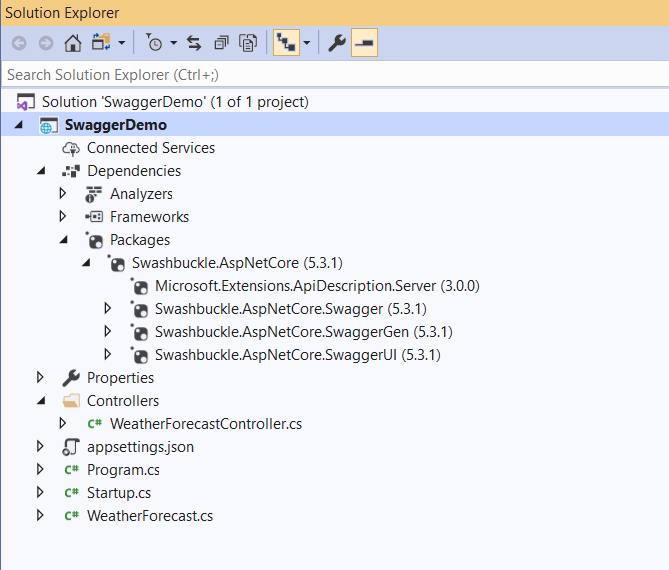Select the Properties tree item
Viewport: 669px width, 570px height.
pyautogui.click(x=120, y=378)
